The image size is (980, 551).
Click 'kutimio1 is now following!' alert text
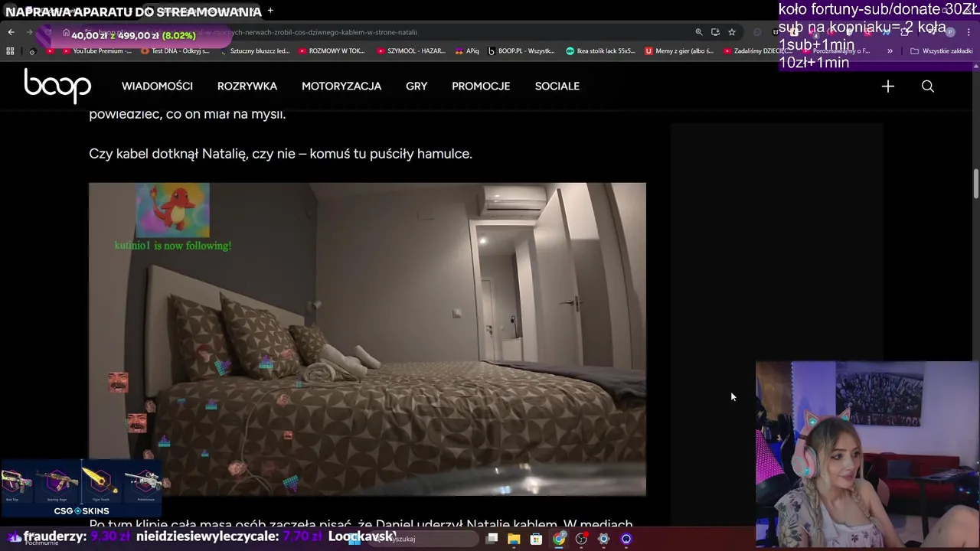pyautogui.click(x=173, y=246)
